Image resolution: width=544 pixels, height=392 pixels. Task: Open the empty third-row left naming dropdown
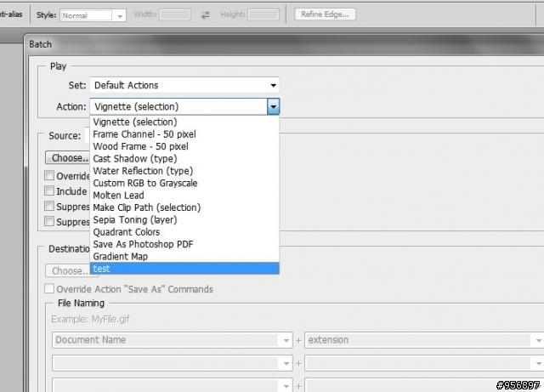tap(173, 385)
